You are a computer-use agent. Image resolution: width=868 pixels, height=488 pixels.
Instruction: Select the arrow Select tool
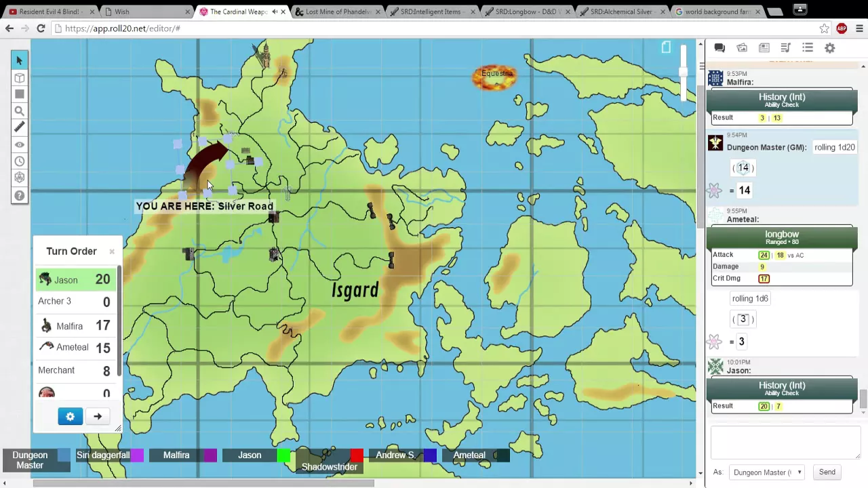point(19,60)
